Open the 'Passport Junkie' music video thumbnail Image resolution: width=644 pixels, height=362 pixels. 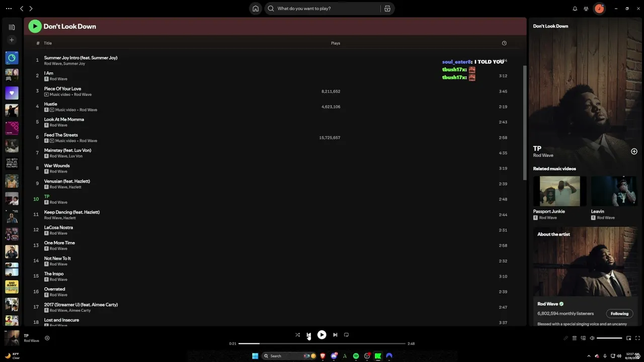[559, 191]
